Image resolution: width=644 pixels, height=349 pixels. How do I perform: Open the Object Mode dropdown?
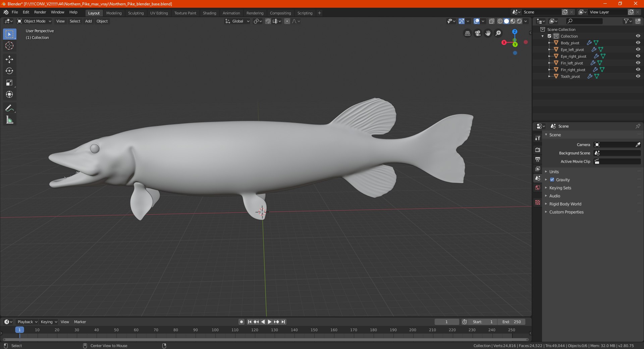pos(34,21)
